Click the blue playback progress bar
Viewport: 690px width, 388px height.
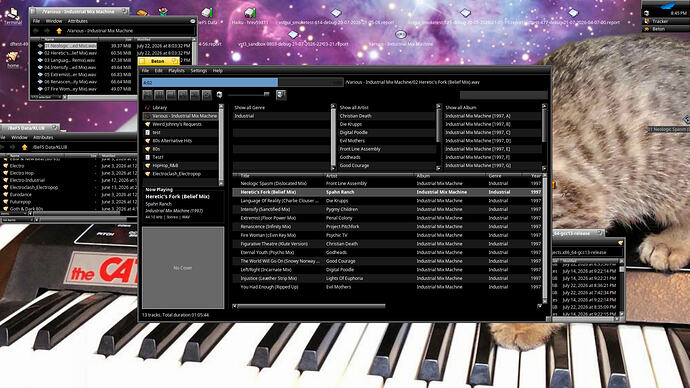[x=209, y=82]
